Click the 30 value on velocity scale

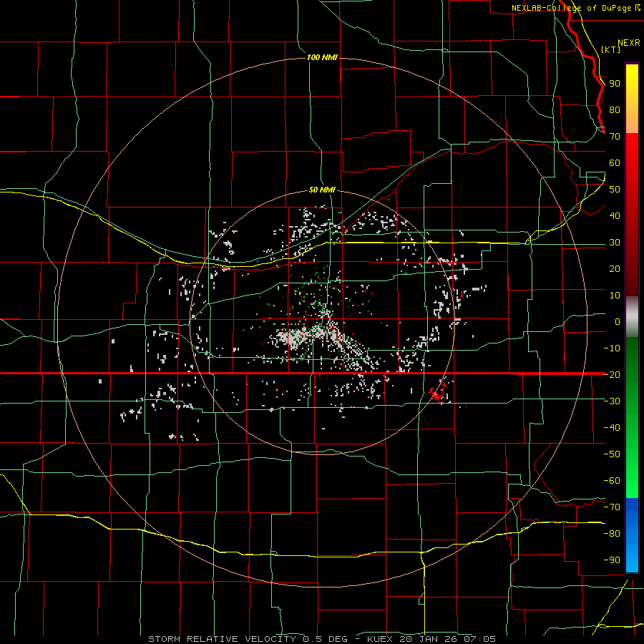(615, 243)
